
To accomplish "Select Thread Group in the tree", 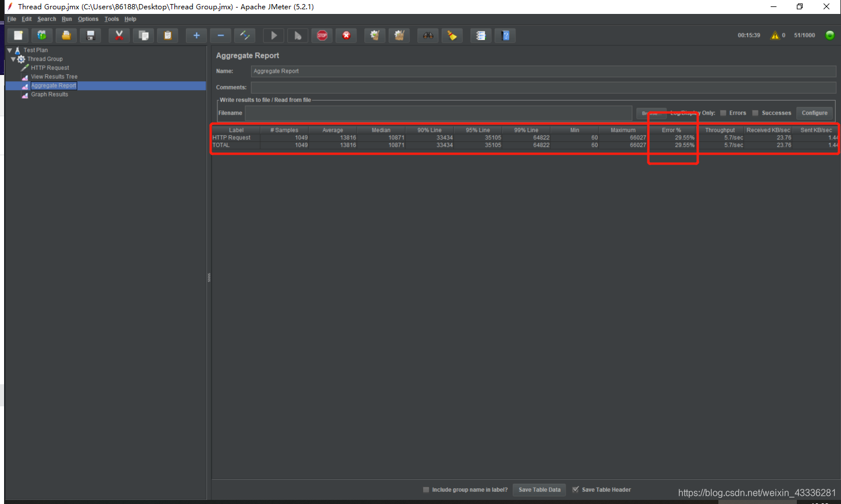I will pyautogui.click(x=45, y=59).
